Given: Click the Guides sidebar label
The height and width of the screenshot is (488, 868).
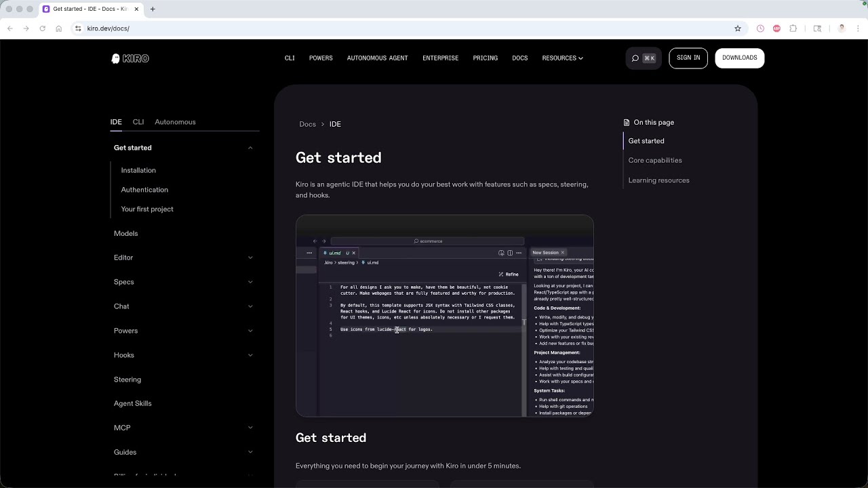Looking at the screenshot, I should (x=125, y=452).
